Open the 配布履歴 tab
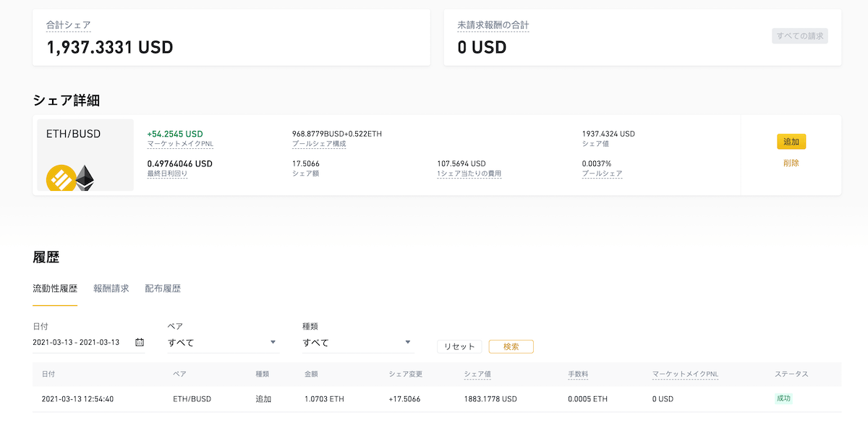The height and width of the screenshot is (423, 868). pos(163,289)
